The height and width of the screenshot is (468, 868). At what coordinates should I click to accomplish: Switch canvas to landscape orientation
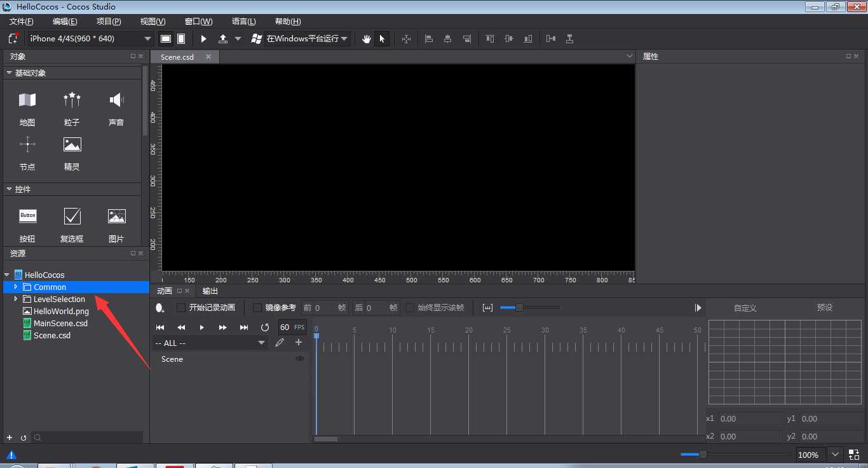[166, 39]
